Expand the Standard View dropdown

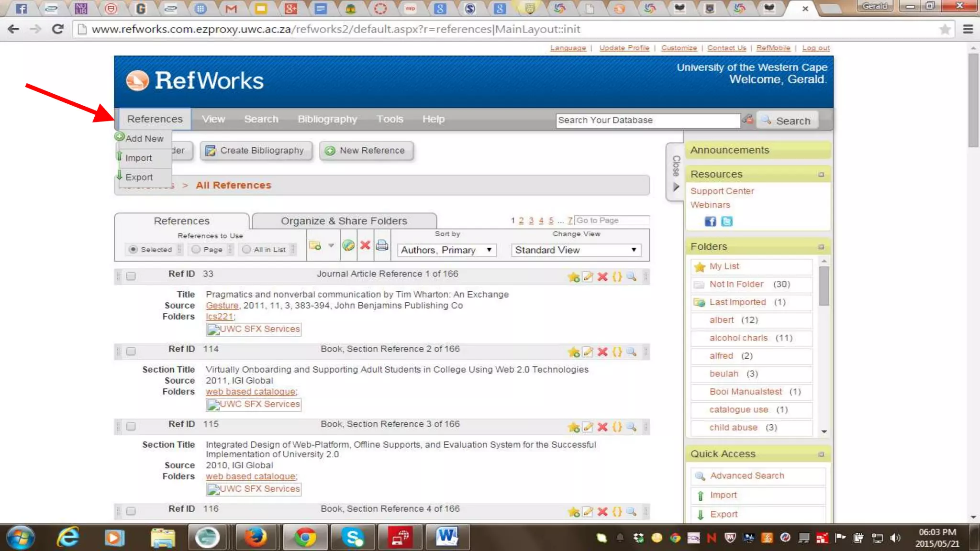click(x=576, y=250)
